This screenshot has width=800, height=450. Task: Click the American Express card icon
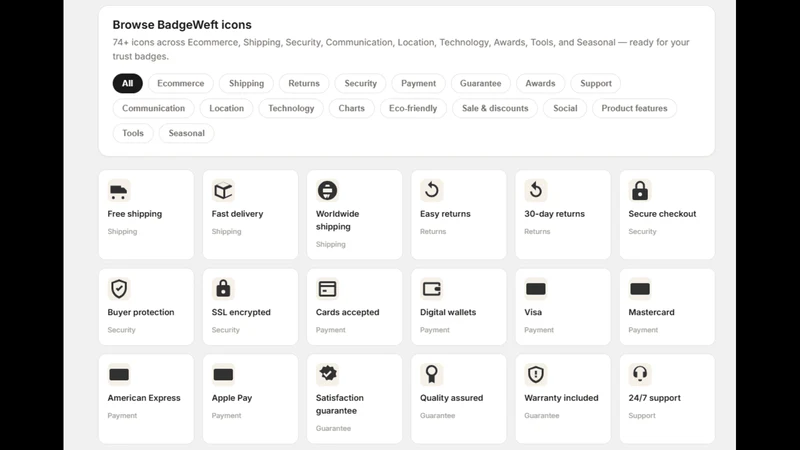click(x=119, y=374)
